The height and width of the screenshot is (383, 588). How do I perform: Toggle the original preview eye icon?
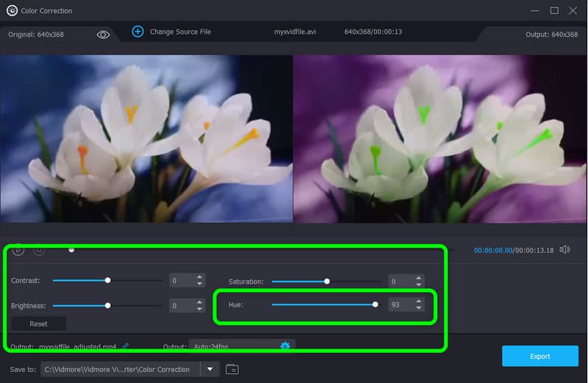click(103, 35)
